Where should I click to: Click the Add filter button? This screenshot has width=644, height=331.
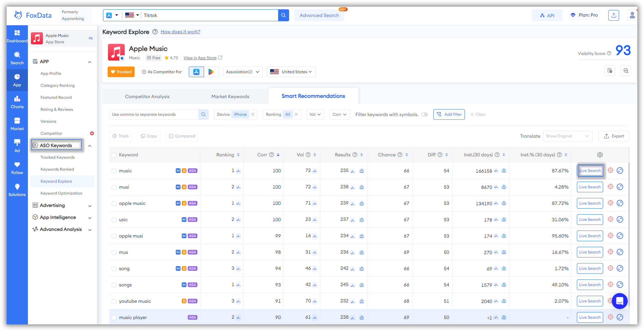pos(449,114)
